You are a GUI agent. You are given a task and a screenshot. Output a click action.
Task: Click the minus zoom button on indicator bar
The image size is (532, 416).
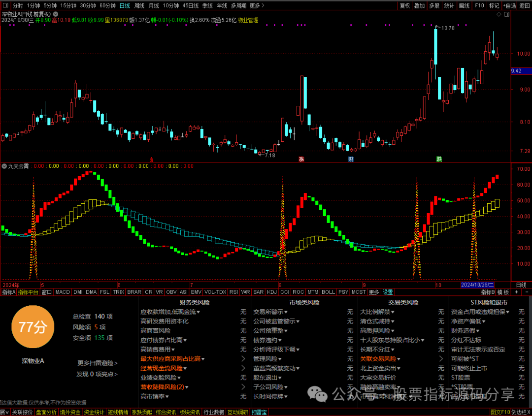527,292
